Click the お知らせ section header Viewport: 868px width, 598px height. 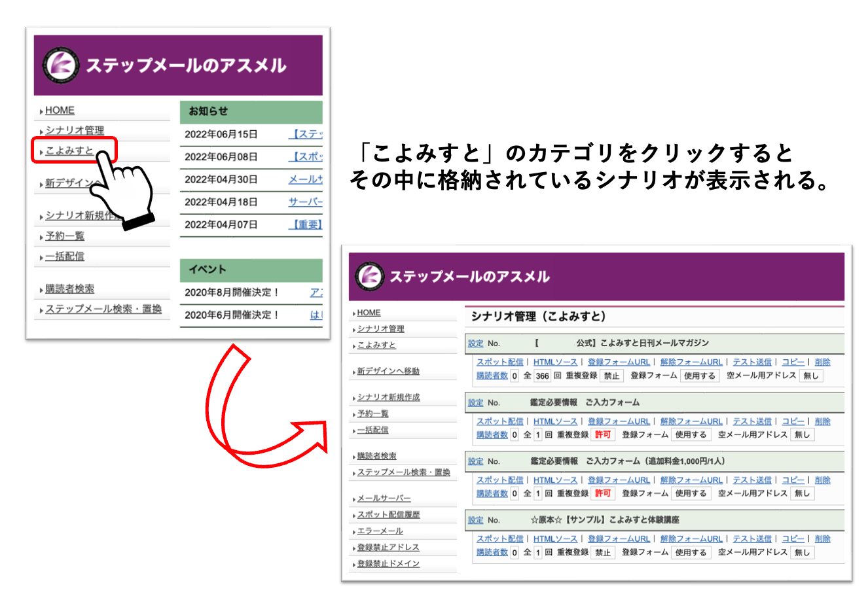pos(251,112)
